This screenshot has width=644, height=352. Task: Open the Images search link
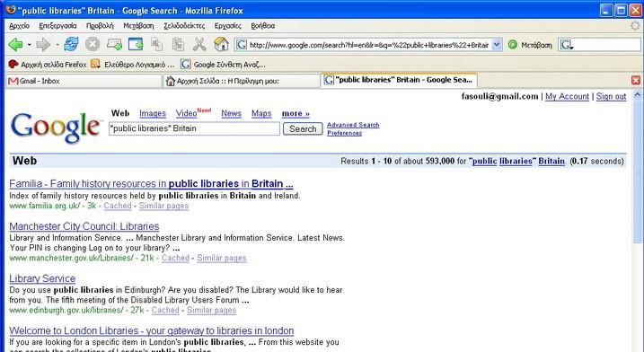point(153,113)
